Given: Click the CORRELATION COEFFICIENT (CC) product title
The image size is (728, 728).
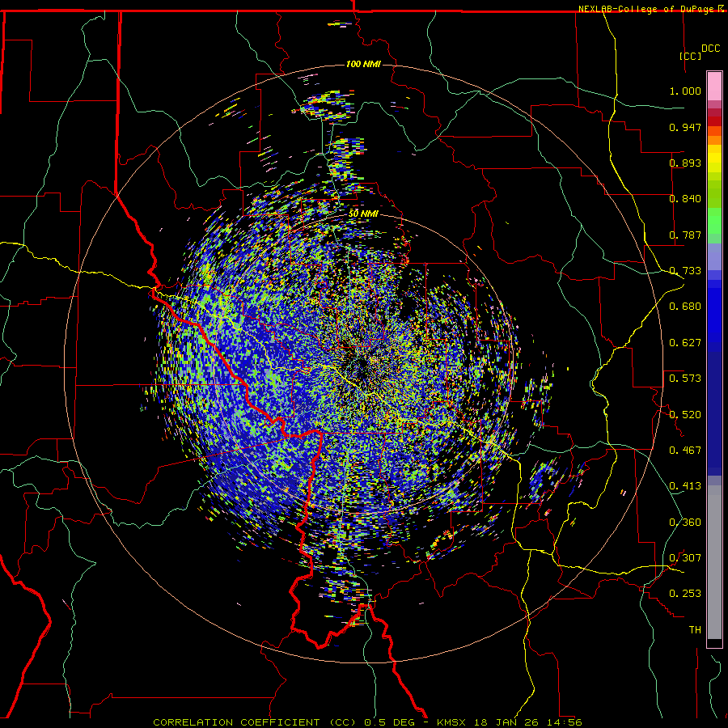Looking at the screenshot, I should [x=255, y=722].
